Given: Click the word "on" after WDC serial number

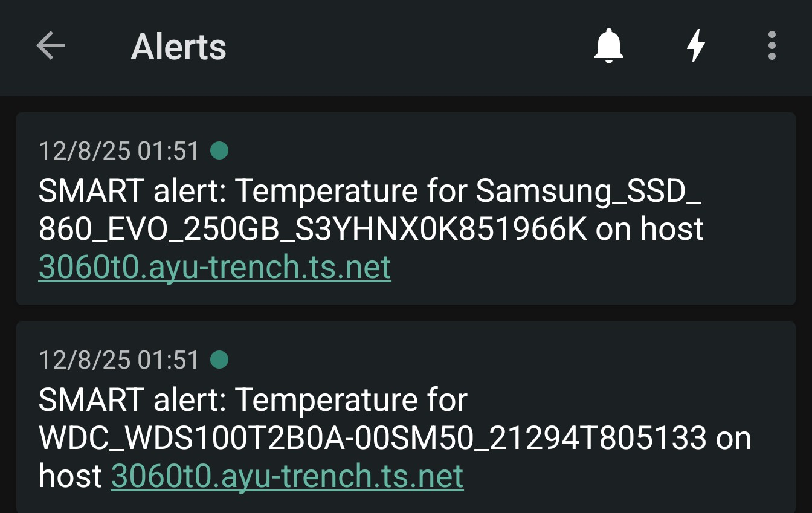Looking at the screenshot, I should click(x=733, y=438).
